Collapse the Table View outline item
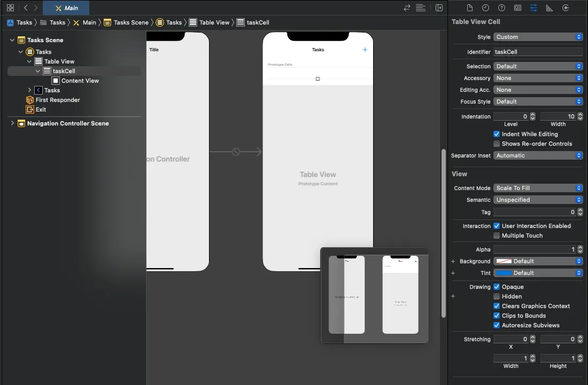Screen dimensions: 588x385 [29, 61]
